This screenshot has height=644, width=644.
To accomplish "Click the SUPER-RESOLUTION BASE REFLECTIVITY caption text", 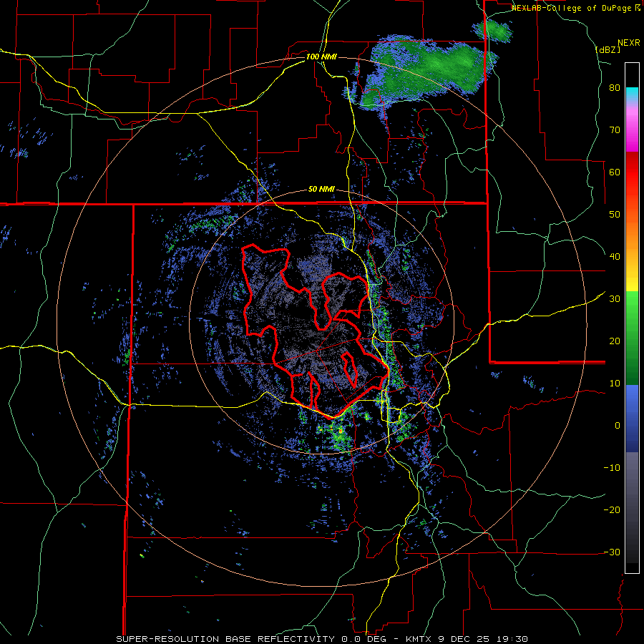I will (x=225, y=639).
